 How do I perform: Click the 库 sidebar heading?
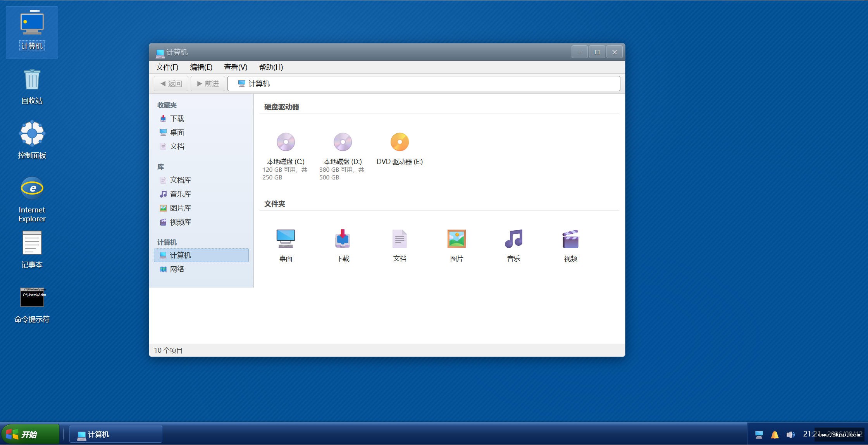(x=160, y=167)
